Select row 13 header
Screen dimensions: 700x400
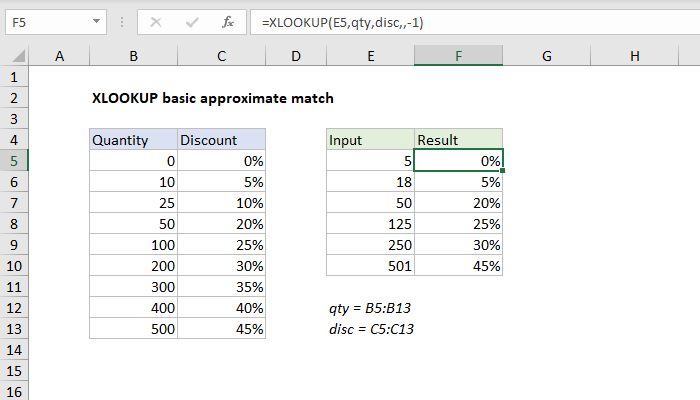tap(14, 329)
